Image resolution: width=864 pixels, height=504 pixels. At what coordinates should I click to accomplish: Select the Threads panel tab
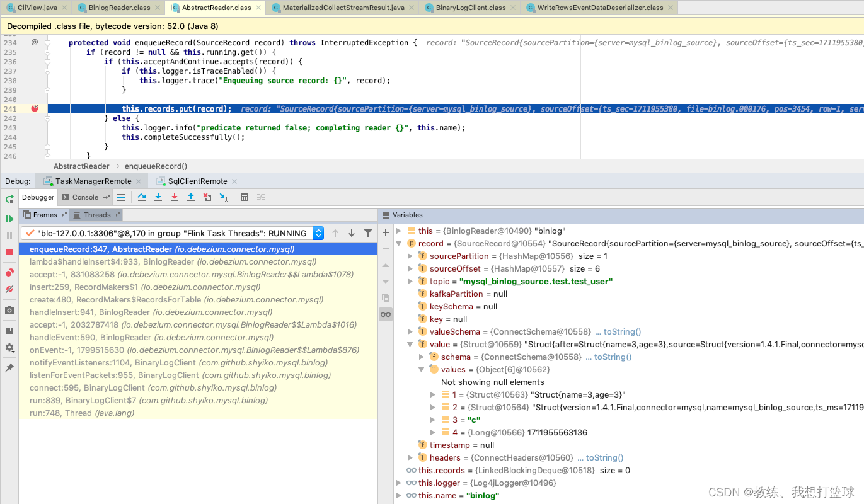96,215
